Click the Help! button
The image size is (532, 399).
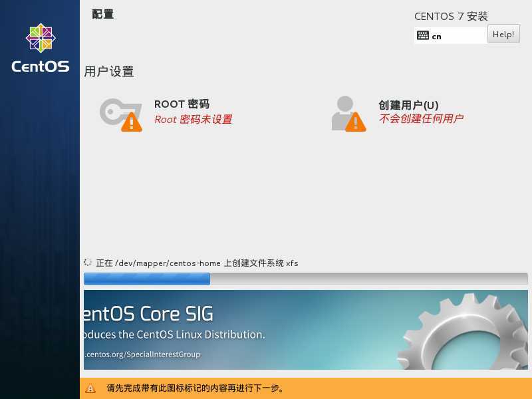[503, 34]
